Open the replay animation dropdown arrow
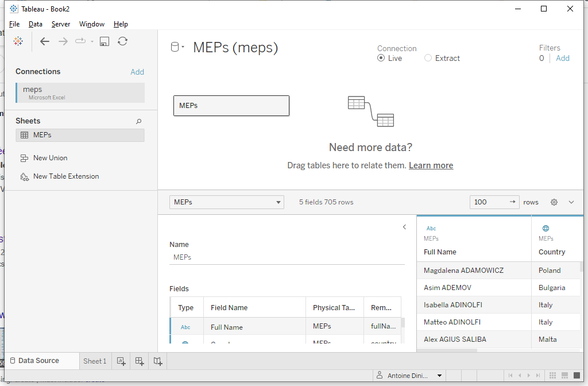 pyautogui.click(x=92, y=41)
